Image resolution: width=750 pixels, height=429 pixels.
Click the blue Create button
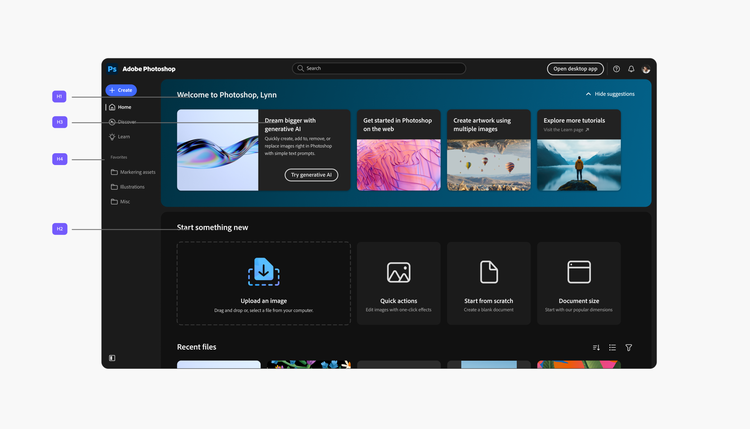121,90
